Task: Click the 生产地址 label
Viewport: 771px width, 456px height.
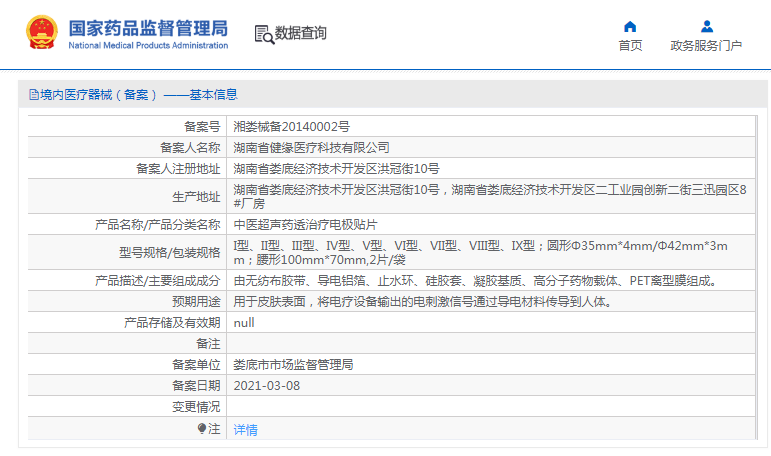Action: tap(196, 197)
